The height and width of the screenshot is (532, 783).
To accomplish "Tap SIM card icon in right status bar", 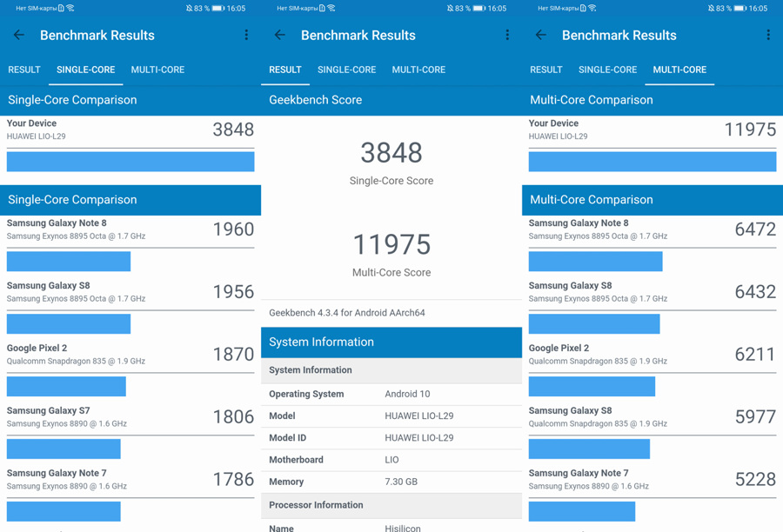I will tap(583, 8).
